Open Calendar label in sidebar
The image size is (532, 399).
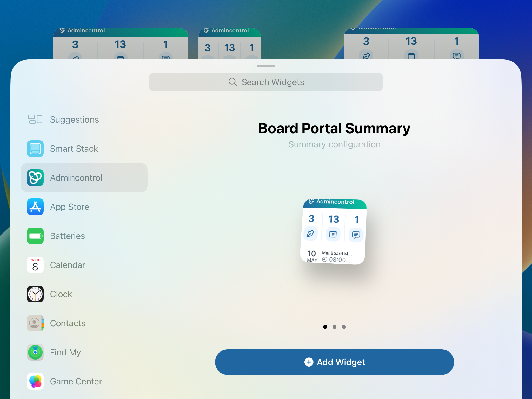pos(68,265)
